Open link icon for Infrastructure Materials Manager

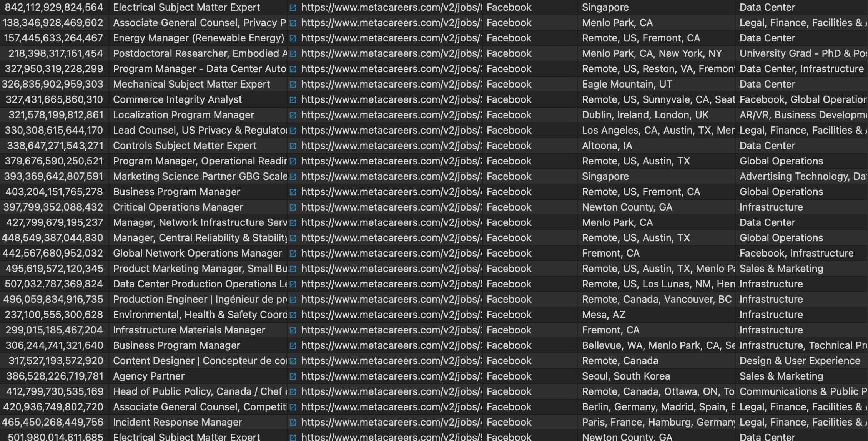tap(293, 330)
